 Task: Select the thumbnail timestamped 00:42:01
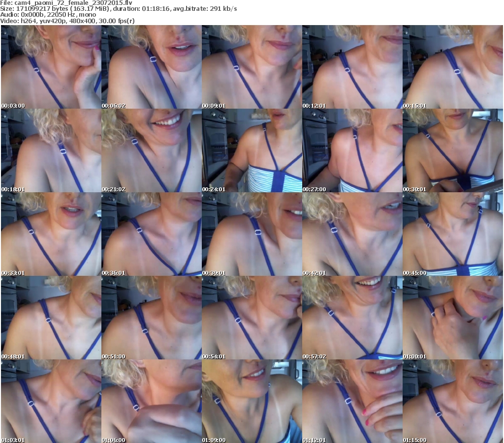pyautogui.click(x=352, y=234)
